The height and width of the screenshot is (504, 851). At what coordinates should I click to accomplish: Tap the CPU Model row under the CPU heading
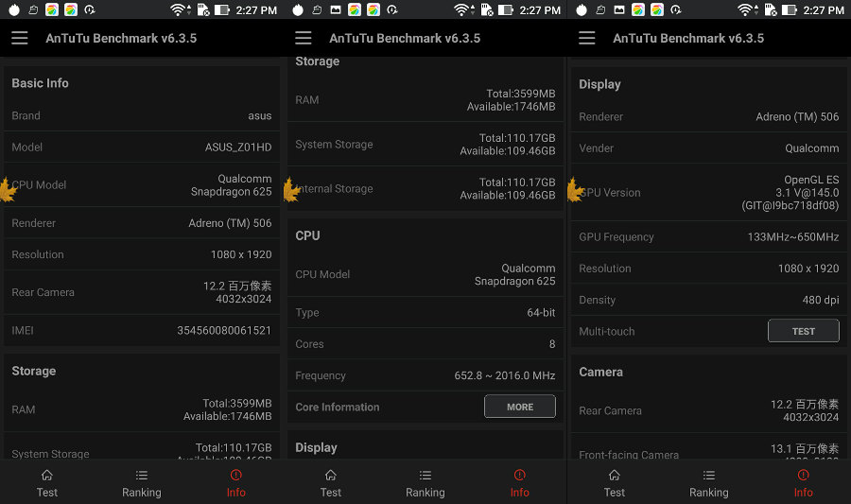pyautogui.click(x=425, y=274)
